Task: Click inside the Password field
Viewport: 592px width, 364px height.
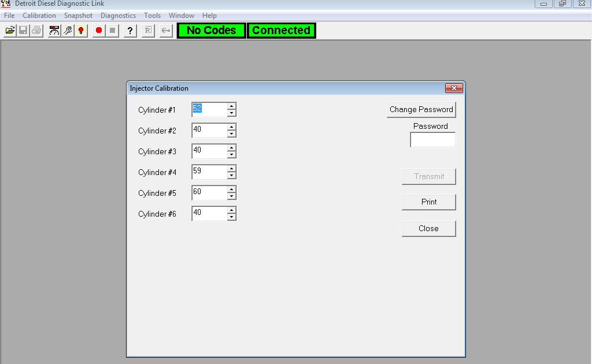Action: click(x=432, y=139)
